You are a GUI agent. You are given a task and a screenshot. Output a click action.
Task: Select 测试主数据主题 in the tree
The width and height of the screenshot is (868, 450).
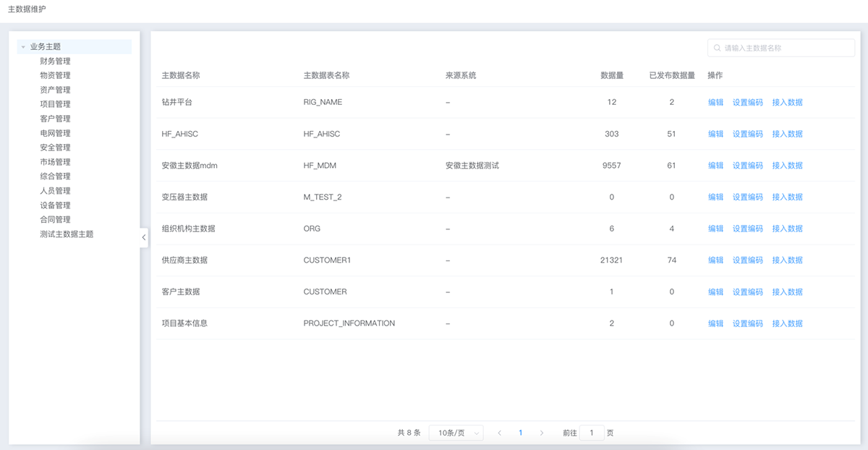click(x=67, y=234)
